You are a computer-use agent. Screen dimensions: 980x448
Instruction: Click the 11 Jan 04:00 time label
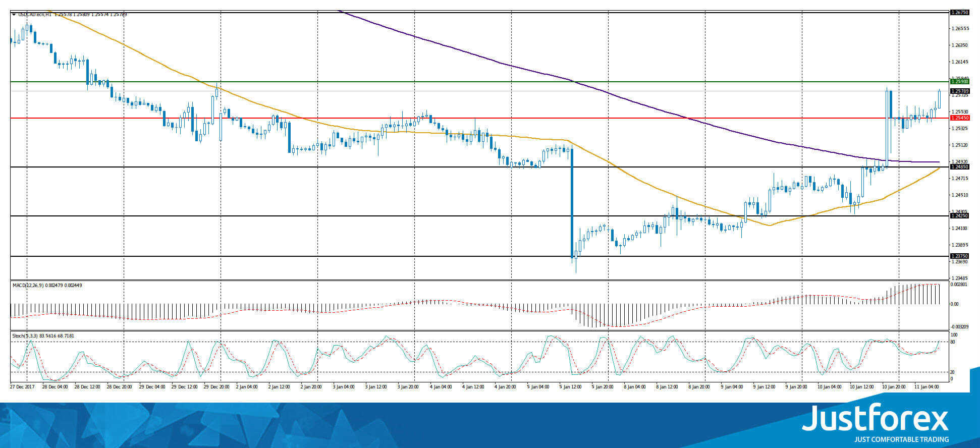click(927, 387)
